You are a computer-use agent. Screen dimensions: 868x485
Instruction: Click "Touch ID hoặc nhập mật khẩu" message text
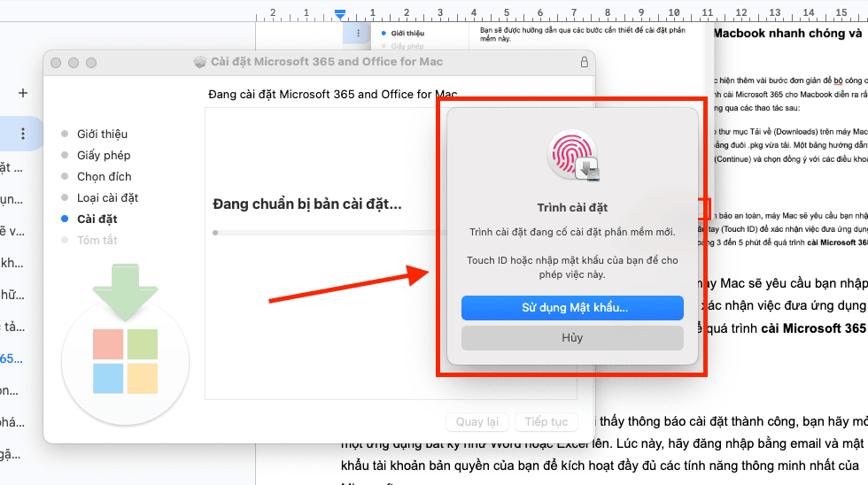click(572, 267)
